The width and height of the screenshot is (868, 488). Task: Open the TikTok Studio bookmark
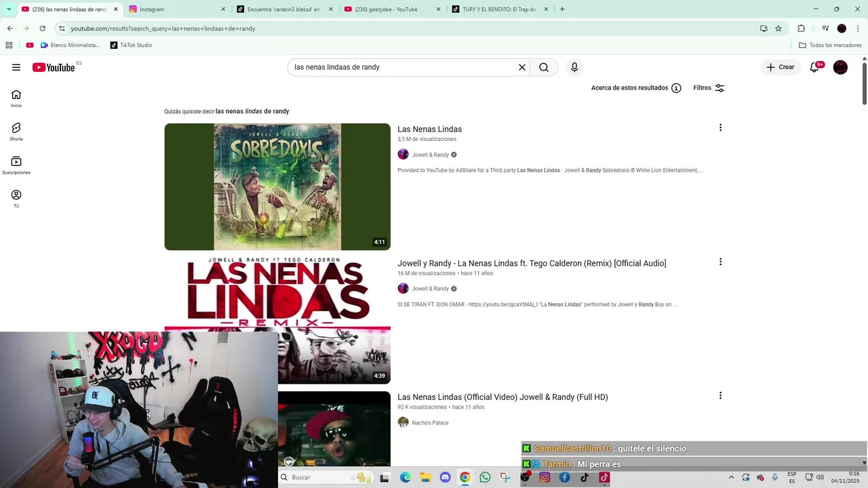(131, 45)
